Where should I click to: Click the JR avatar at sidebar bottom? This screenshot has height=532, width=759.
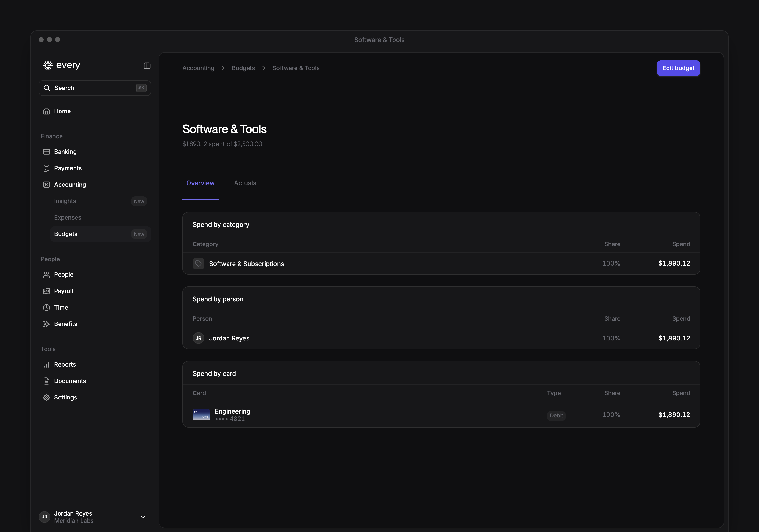coord(45,517)
